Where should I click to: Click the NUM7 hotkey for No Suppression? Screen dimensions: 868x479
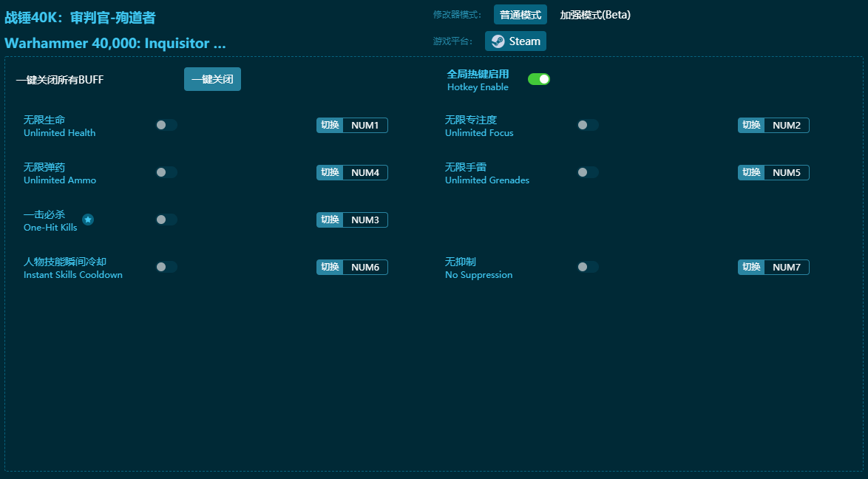(786, 267)
